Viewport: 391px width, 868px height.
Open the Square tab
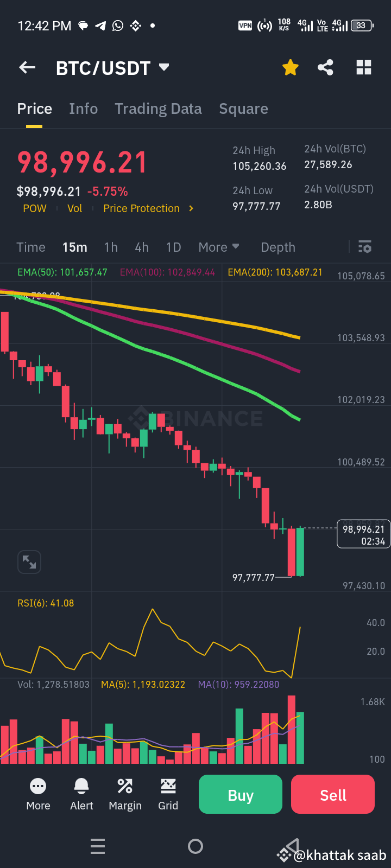[x=243, y=109]
